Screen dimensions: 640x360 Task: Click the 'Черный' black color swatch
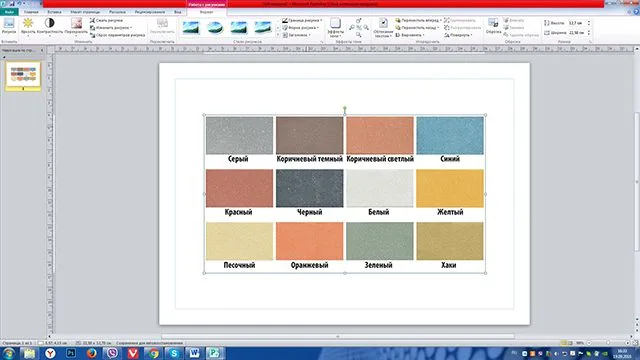point(309,189)
